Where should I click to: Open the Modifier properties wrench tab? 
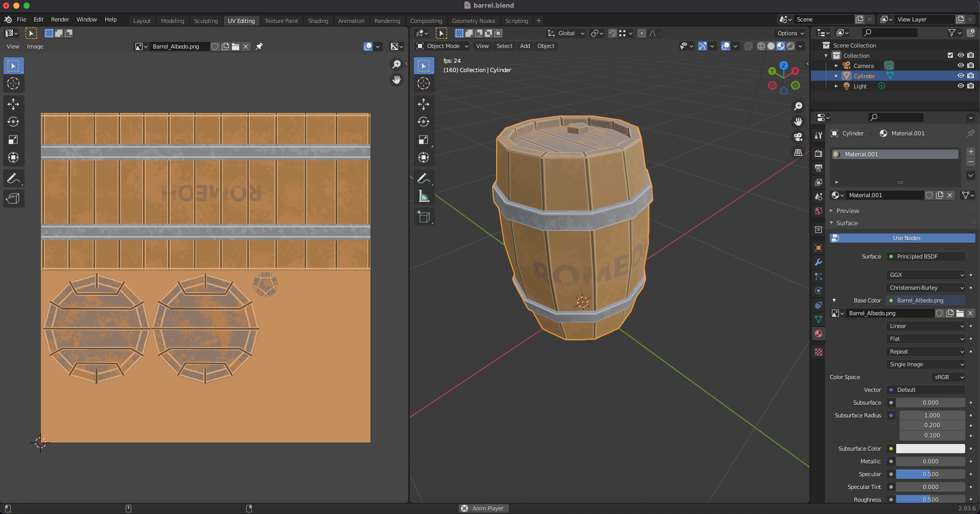[819, 262]
